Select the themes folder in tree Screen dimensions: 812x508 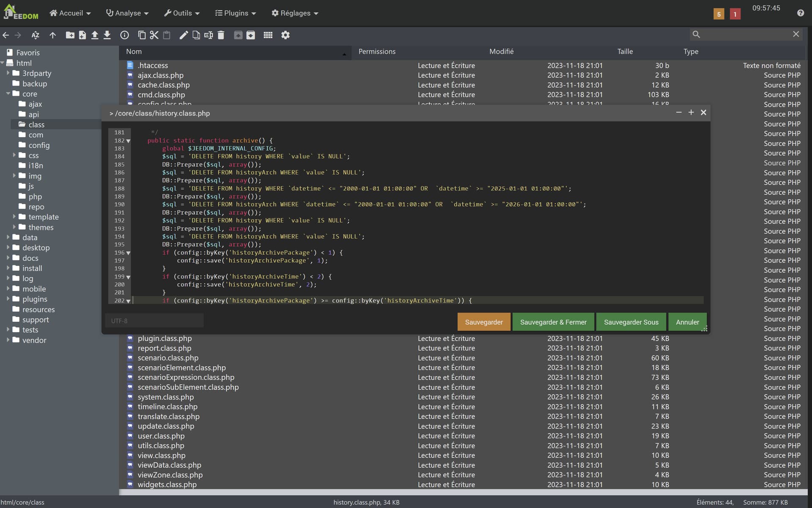[41, 227]
